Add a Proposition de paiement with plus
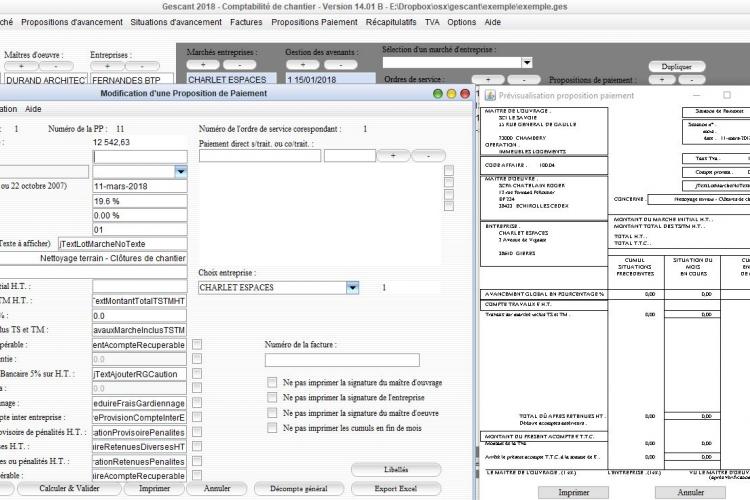Screen dimensions: 750x500 [x=662, y=79]
